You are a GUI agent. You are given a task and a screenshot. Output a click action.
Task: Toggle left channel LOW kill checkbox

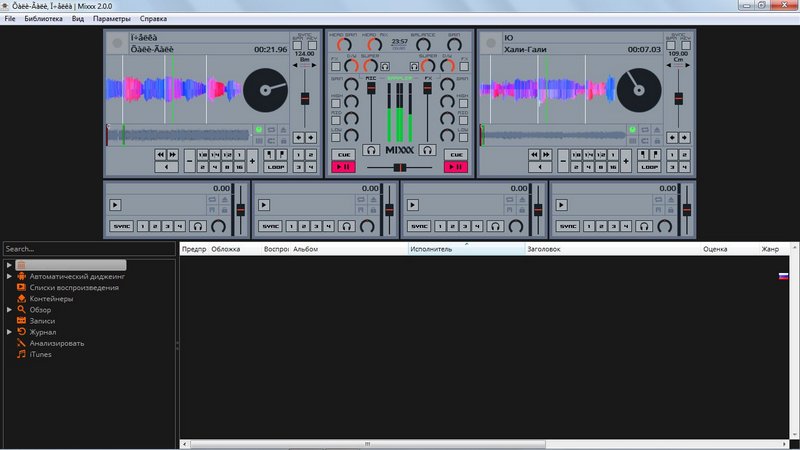(336, 137)
